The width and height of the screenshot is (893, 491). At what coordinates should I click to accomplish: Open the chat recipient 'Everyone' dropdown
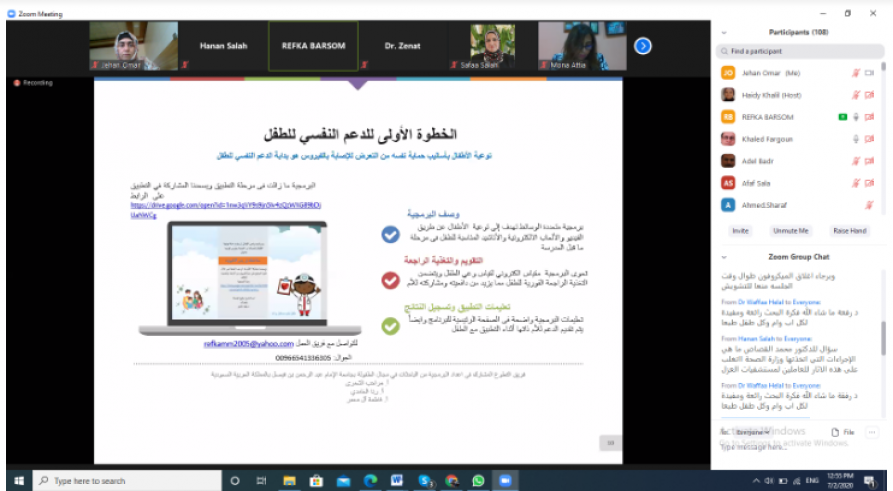[x=753, y=431]
